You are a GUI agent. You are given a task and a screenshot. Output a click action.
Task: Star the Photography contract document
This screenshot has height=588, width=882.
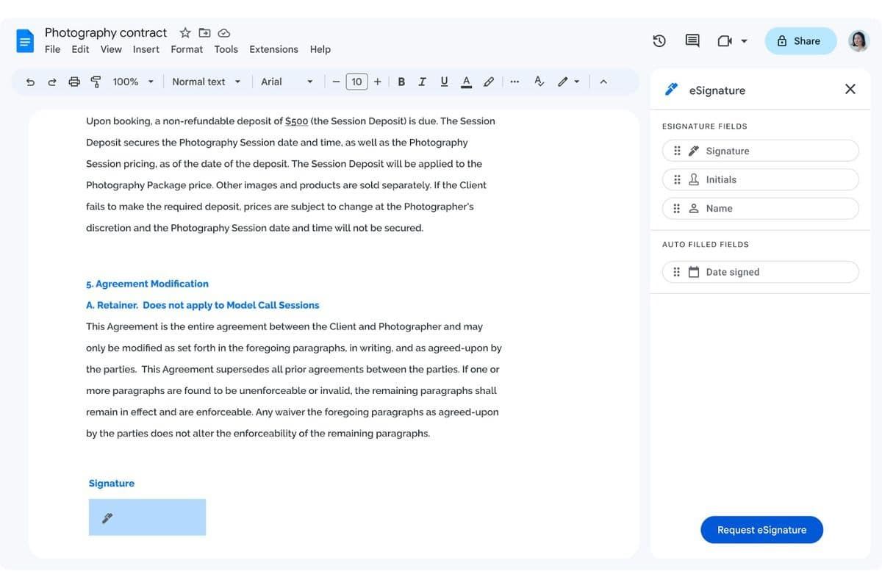185,32
